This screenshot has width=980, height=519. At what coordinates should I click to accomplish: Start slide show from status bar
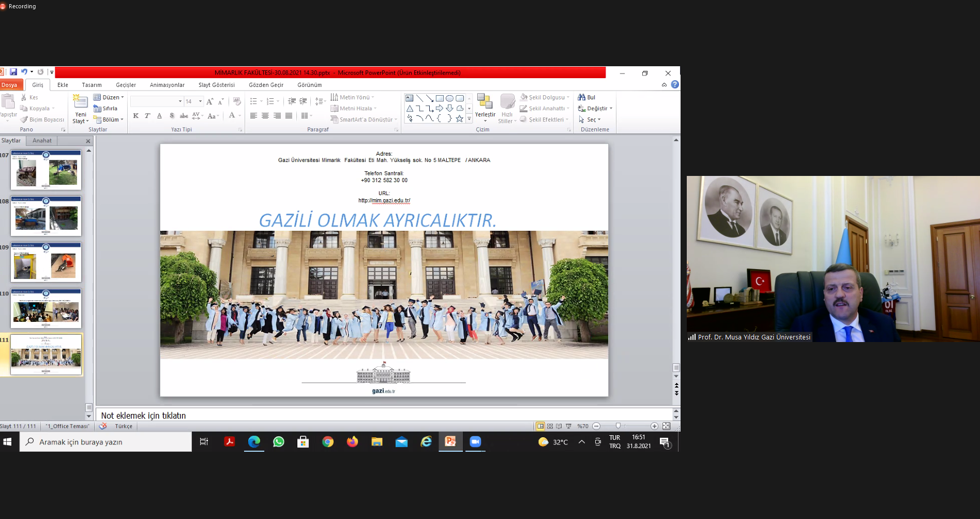569,426
